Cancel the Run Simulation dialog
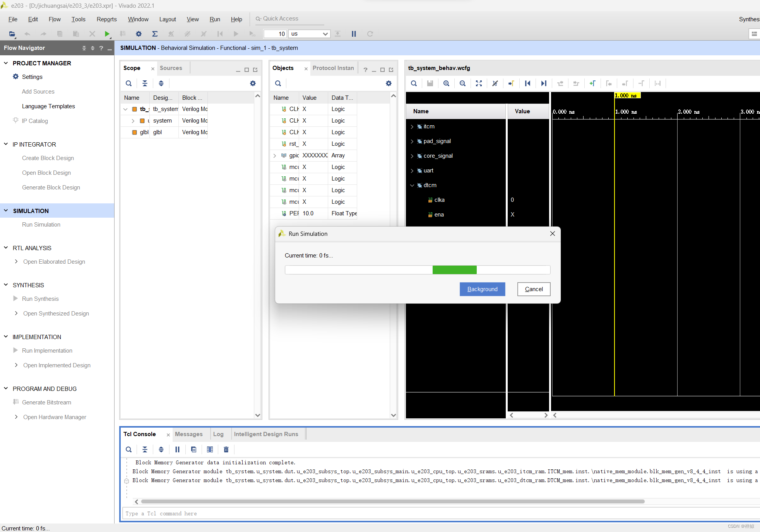 coord(534,289)
